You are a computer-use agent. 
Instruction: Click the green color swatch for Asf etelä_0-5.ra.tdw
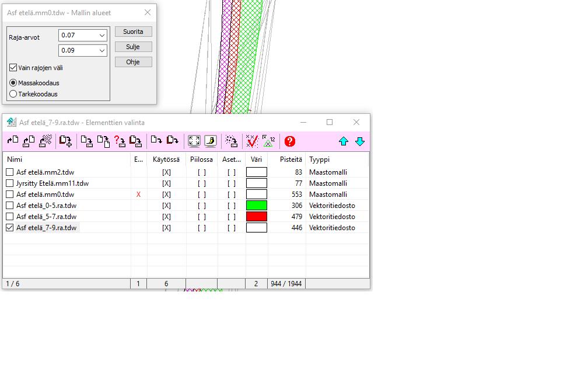[x=257, y=206]
